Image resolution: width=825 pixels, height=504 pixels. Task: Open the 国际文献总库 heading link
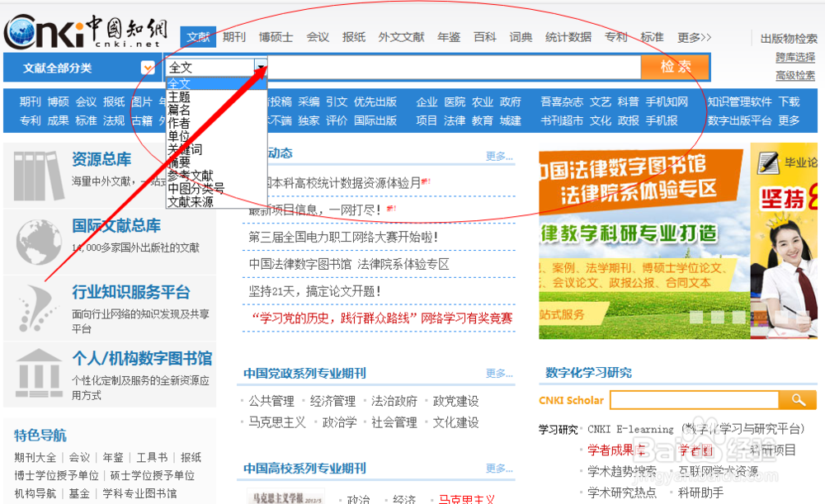point(116,226)
